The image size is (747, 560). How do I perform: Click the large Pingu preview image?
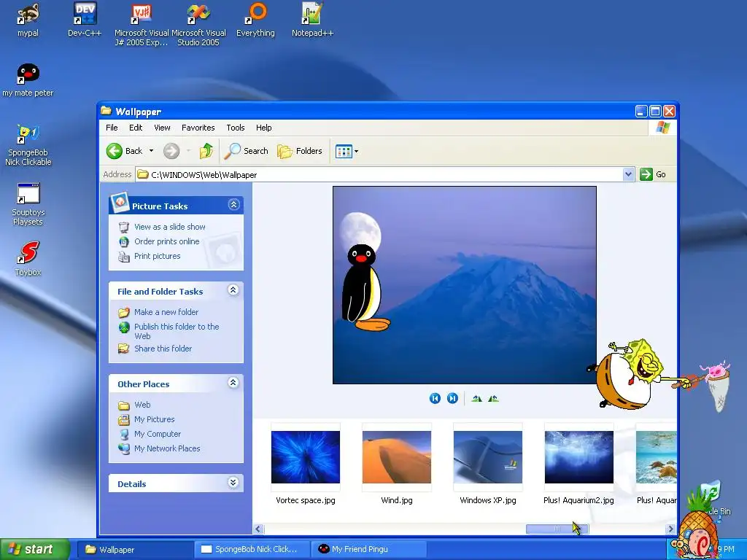[465, 285]
